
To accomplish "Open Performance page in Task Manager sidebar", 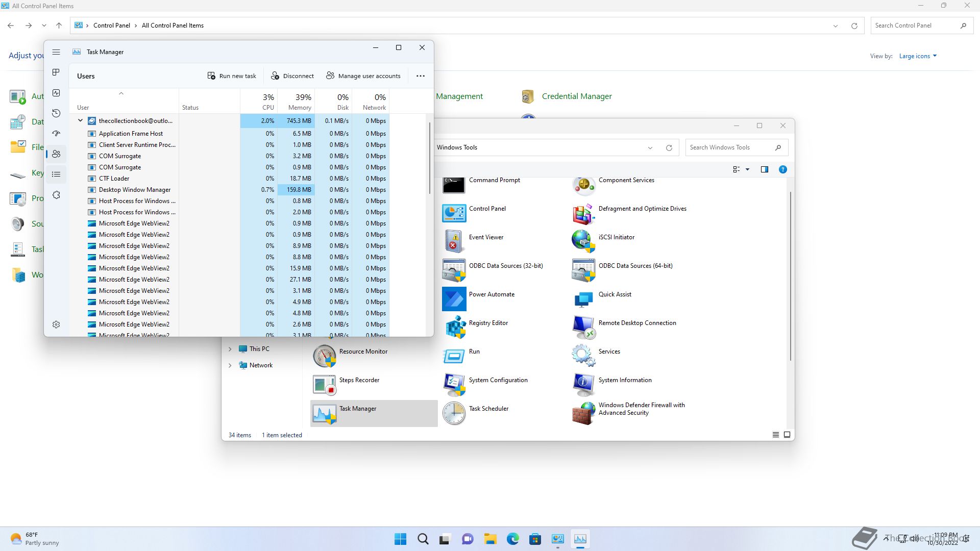I will pos(56,93).
